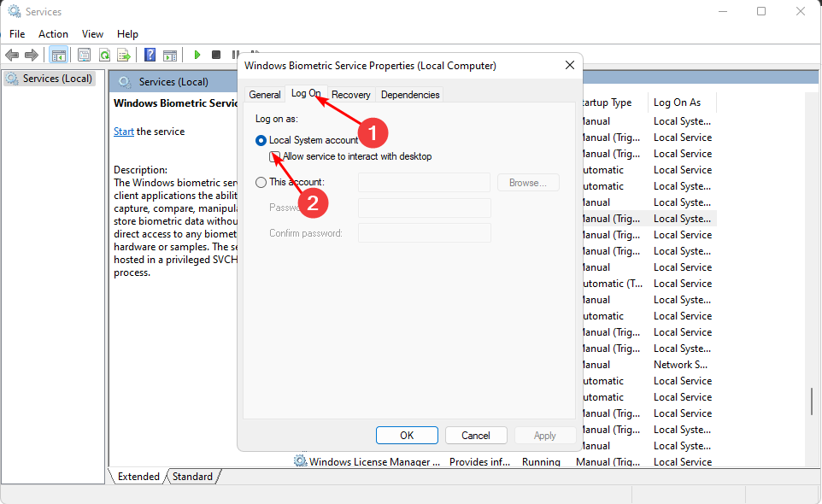The height and width of the screenshot is (504, 822).
Task: Close the Biometric Service Properties dialog
Action: (x=570, y=66)
